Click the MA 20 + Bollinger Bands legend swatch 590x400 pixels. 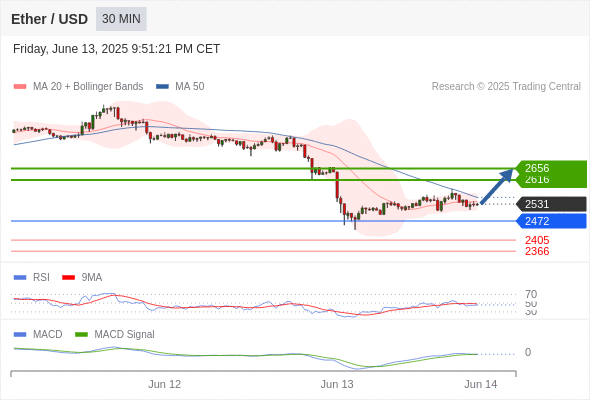(x=20, y=87)
